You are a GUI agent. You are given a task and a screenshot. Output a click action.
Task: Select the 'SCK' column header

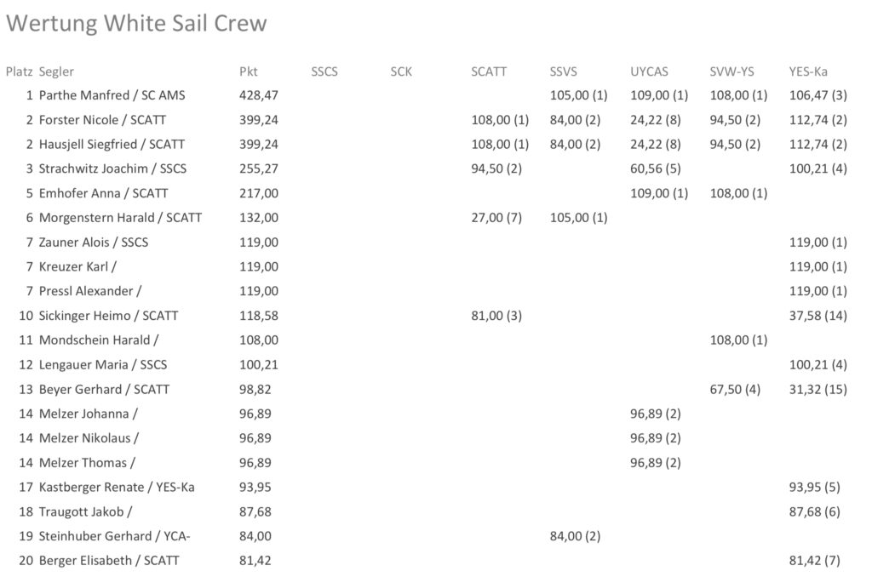tap(401, 71)
